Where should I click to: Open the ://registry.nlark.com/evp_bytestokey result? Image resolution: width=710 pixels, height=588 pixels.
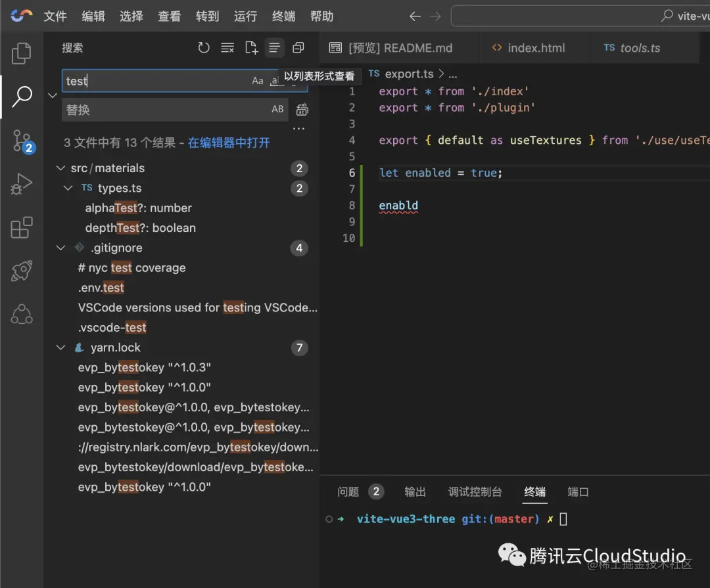point(198,447)
